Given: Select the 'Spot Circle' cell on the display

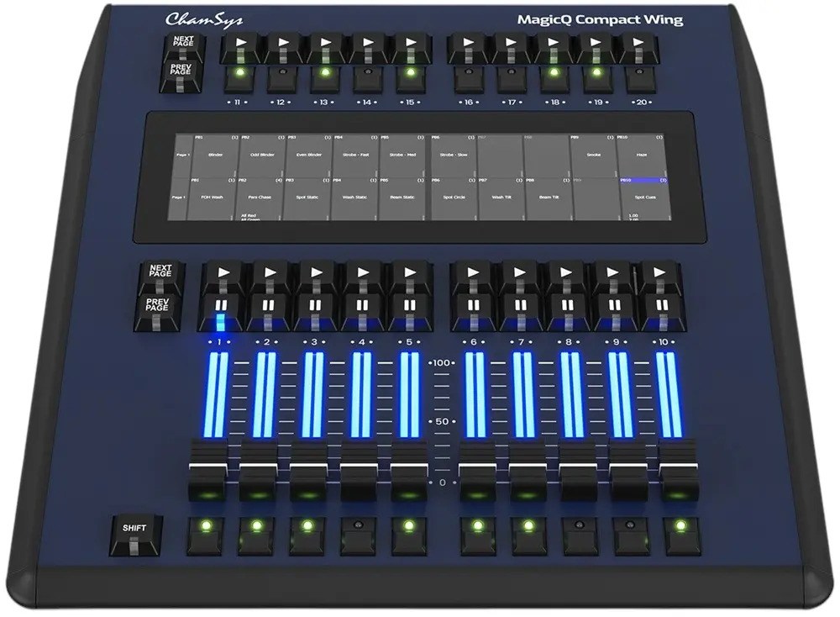Looking at the screenshot, I should 454,198.
